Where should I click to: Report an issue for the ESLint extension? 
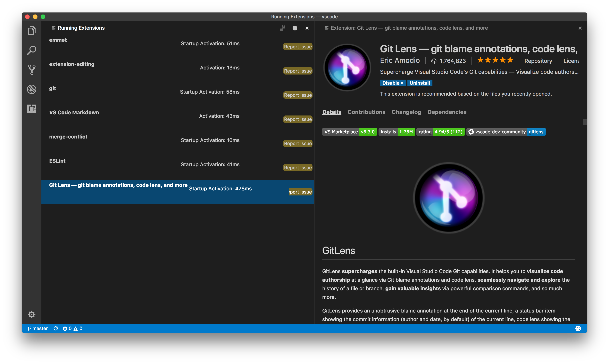coord(298,168)
